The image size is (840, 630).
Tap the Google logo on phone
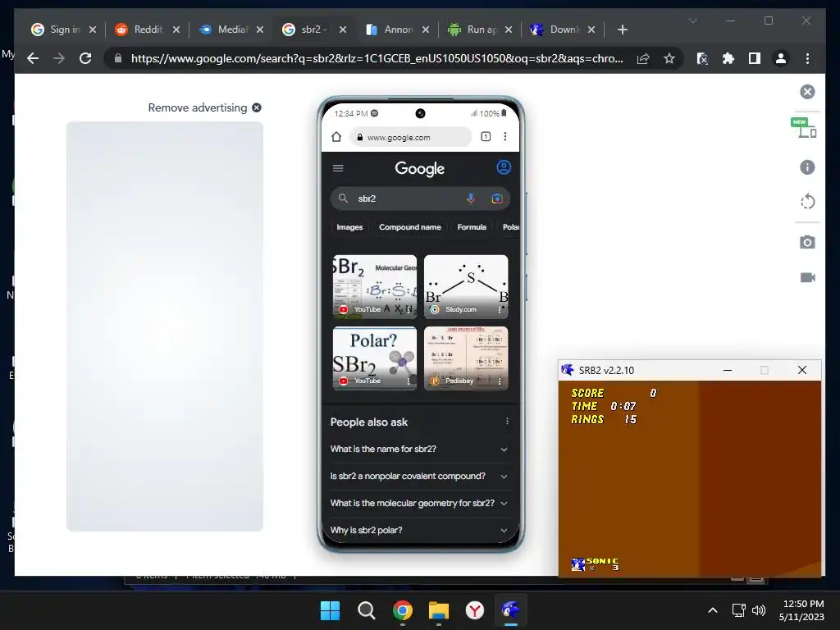tap(419, 169)
